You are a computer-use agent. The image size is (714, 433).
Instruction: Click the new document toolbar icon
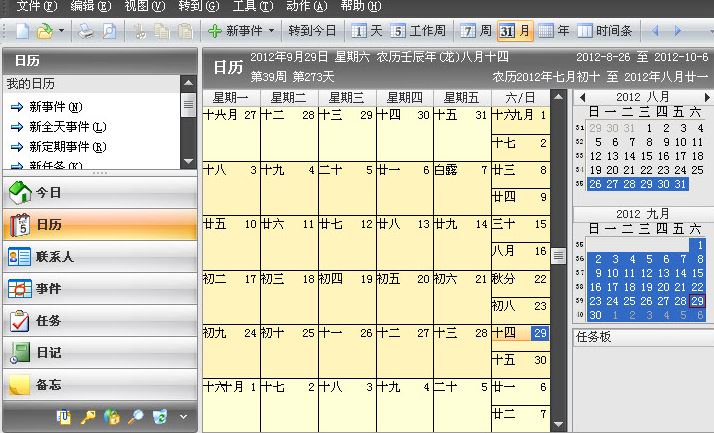click(x=22, y=31)
